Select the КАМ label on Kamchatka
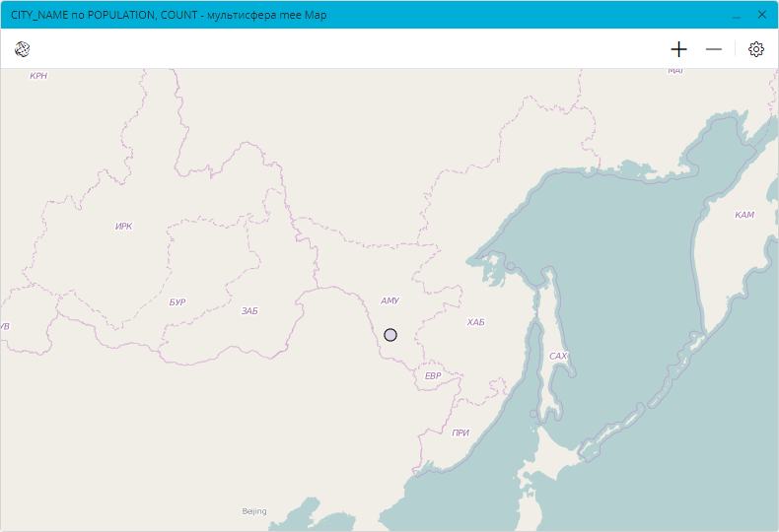The width and height of the screenshot is (779, 532). click(x=744, y=215)
